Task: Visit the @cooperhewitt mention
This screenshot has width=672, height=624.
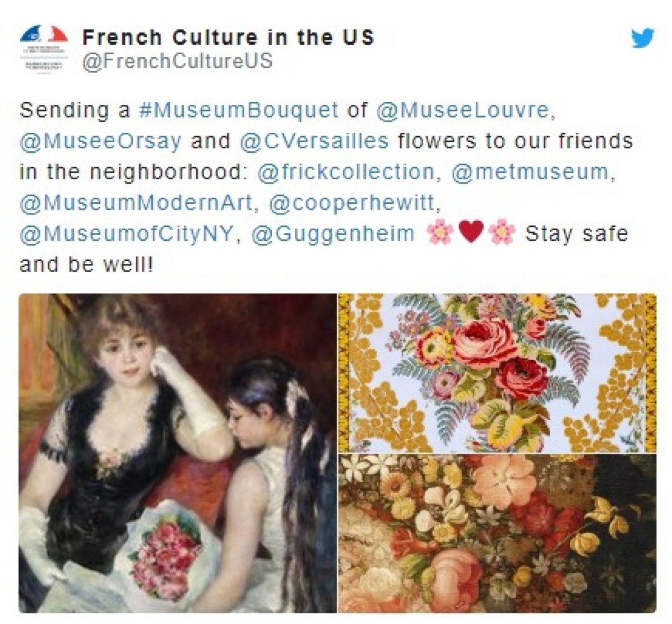Action: (353, 203)
